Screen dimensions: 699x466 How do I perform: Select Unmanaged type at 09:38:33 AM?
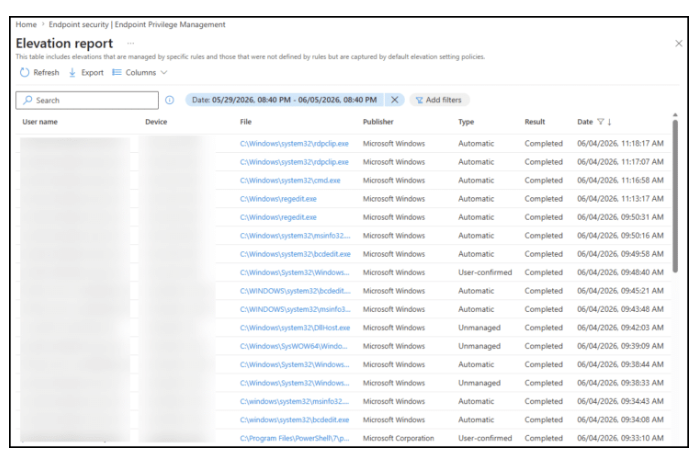pyautogui.click(x=479, y=383)
